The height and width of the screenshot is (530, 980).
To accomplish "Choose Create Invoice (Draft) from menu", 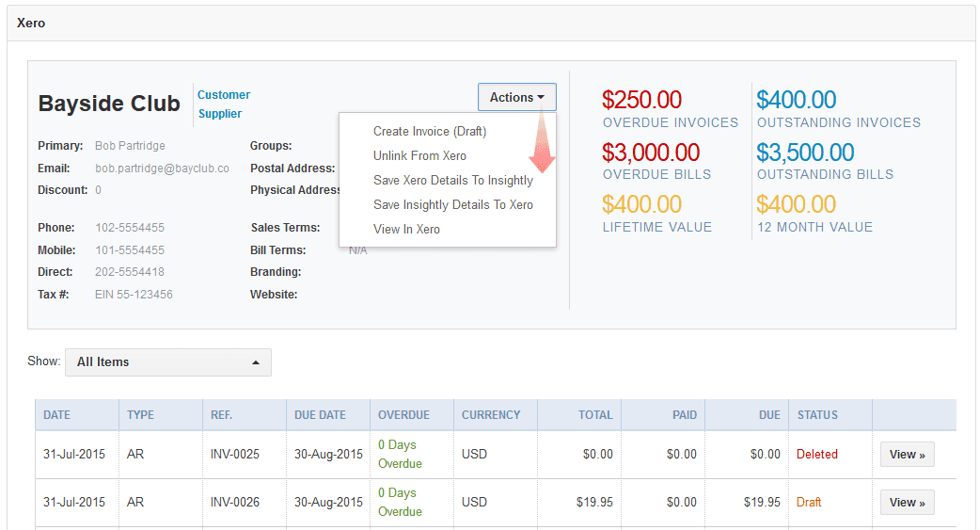I will click(430, 132).
